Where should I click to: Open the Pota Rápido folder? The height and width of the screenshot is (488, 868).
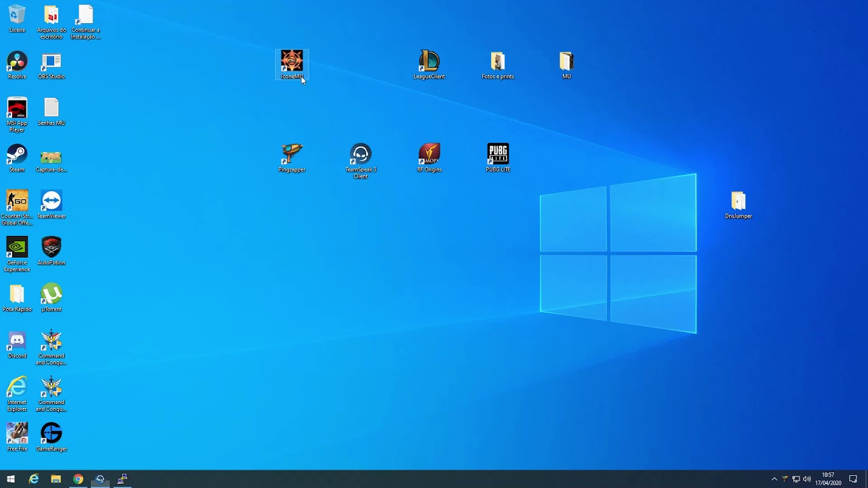coord(17,298)
